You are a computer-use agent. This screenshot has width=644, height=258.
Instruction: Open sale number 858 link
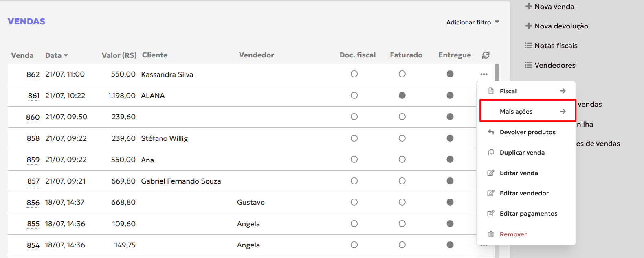coord(33,138)
